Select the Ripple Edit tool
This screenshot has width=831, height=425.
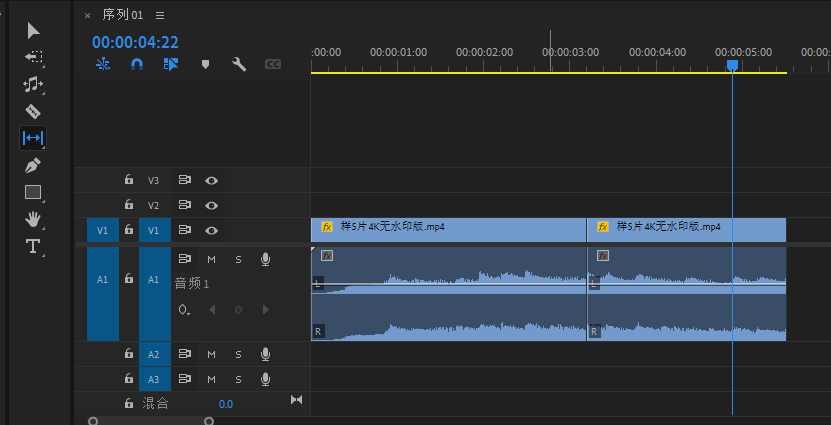(33, 84)
